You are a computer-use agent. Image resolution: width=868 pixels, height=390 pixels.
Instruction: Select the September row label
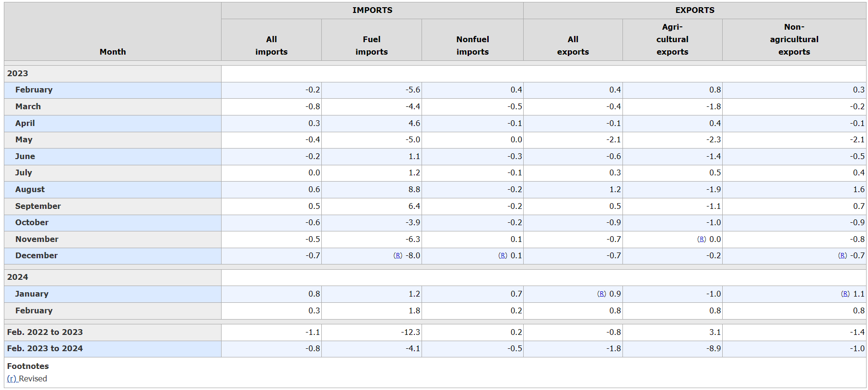(38, 206)
